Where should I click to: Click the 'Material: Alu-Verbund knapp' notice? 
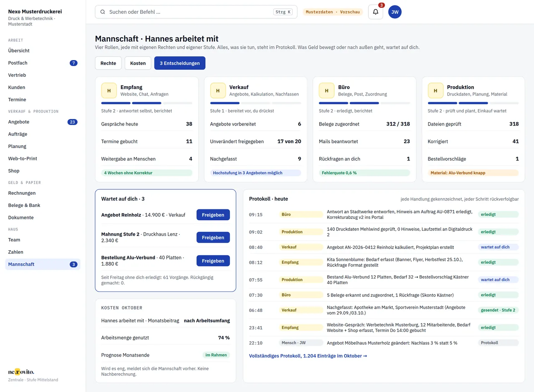coord(474,173)
